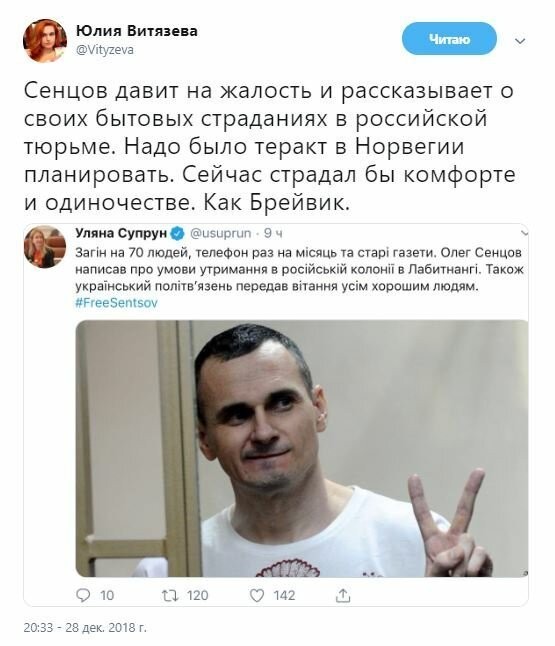Open Юлия Витязева profile avatar
This screenshot has height=646, width=555.
[44, 40]
